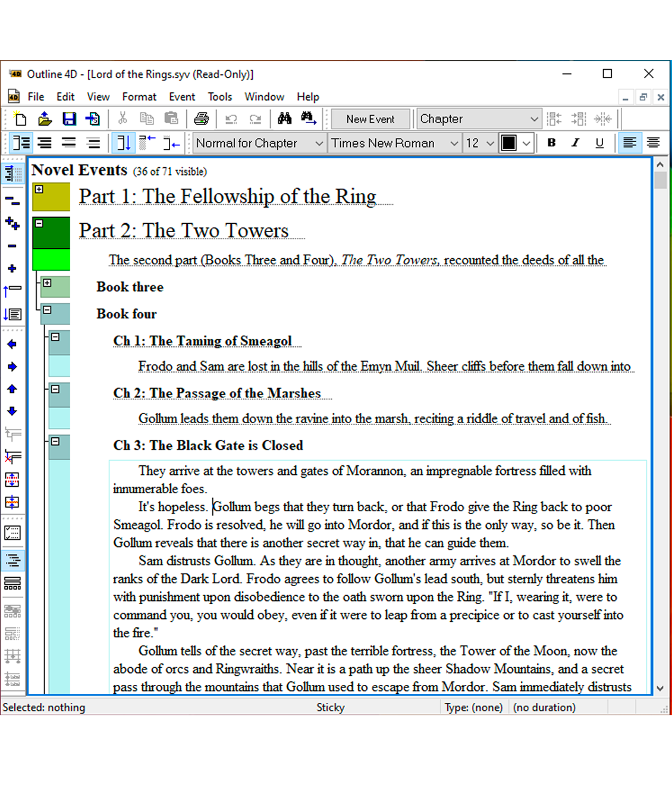
Task: Click the Save disk icon
Action: (69, 119)
